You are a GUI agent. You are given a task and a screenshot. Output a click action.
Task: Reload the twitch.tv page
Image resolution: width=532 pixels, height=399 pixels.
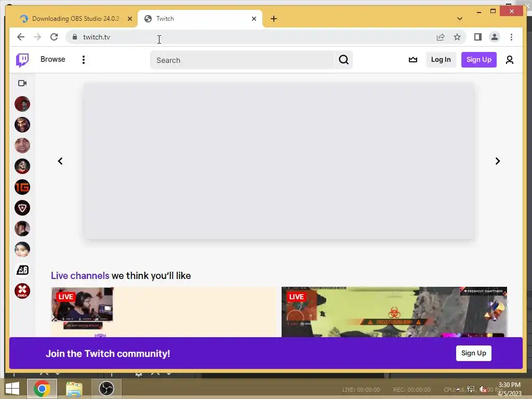[x=54, y=37]
